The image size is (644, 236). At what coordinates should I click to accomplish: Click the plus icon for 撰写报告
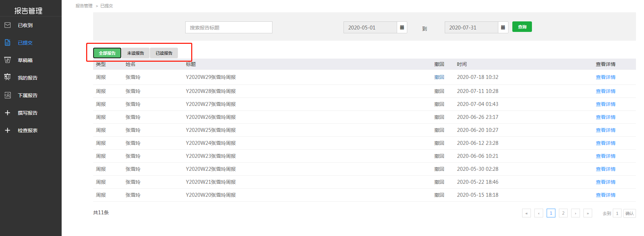pyautogui.click(x=7, y=113)
